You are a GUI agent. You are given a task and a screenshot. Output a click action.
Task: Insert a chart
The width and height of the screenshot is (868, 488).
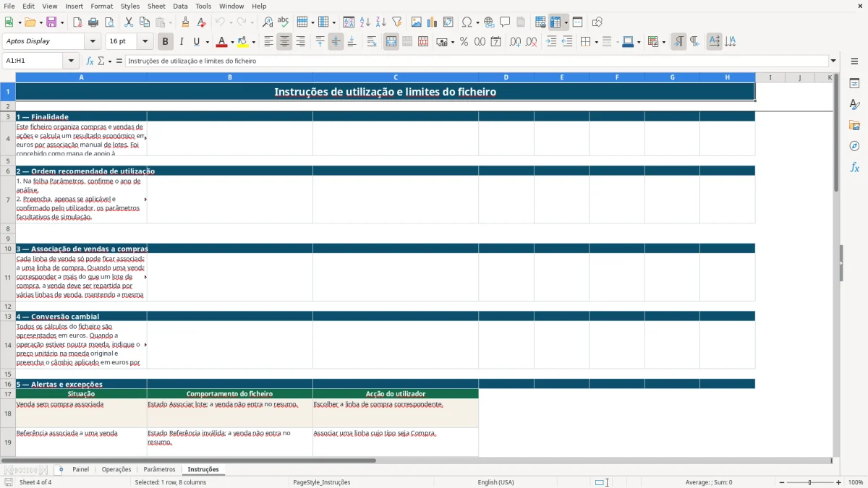[432, 22]
